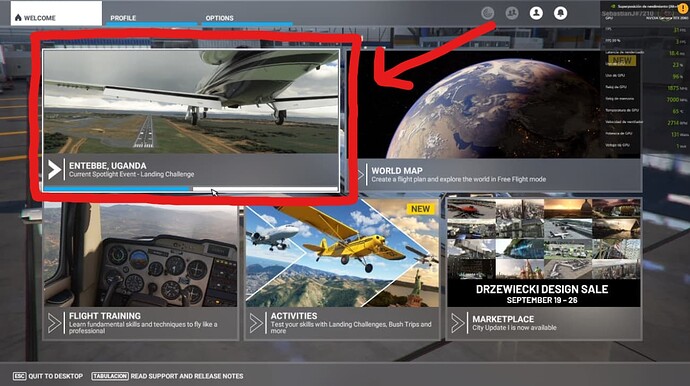
Task: Click the home icon beside Welcome
Action: click(18, 18)
